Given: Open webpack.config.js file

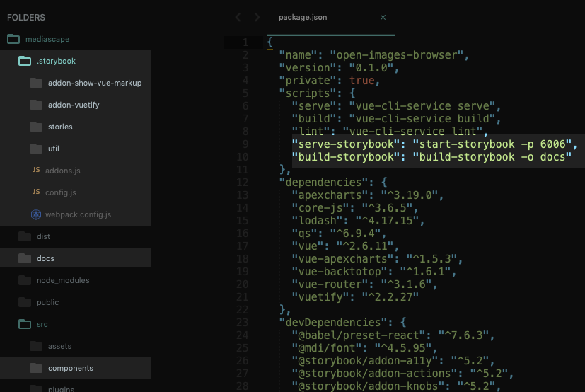Looking at the screenshot, I should [78, 214].
